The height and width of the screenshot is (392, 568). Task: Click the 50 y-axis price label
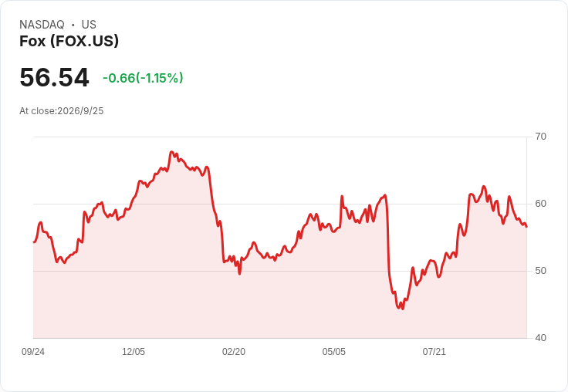540,271
